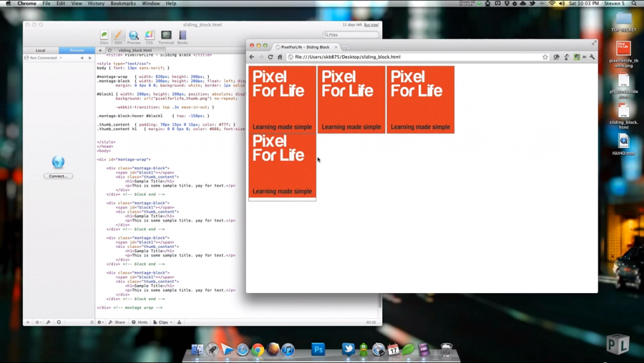
Task: Click the Buy now! link
Action: [371, 25]
